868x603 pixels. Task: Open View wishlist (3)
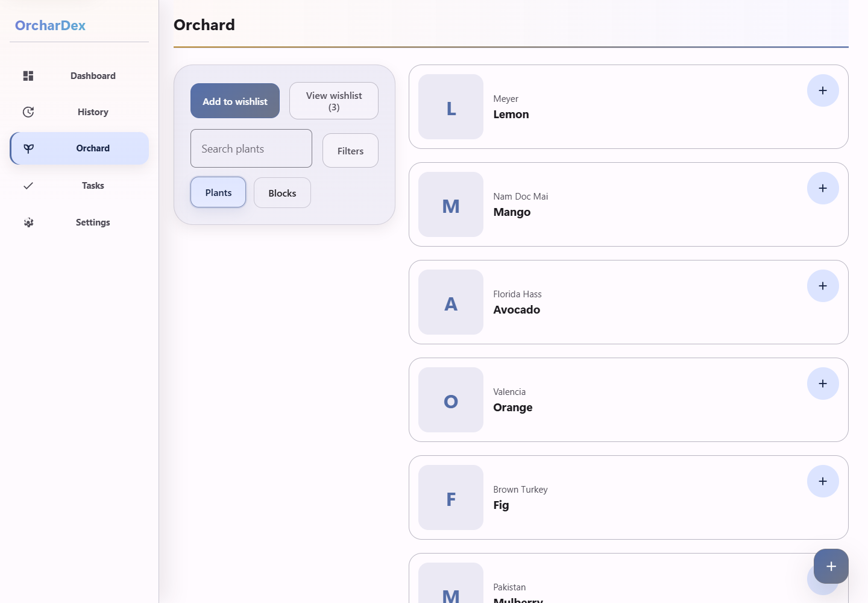[334, 101]
